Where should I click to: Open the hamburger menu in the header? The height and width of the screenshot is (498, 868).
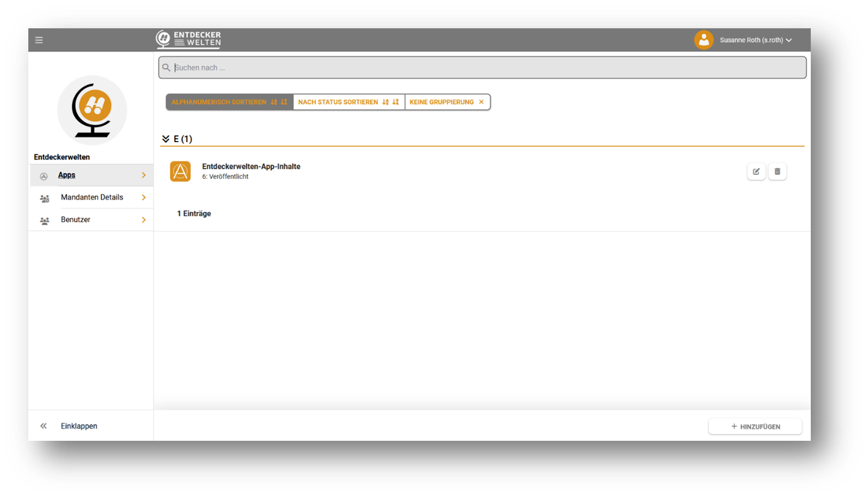tap(39, 40)
